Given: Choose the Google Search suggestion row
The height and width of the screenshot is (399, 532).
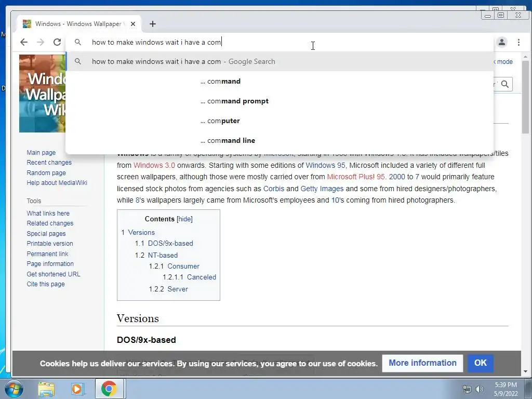Looking at the screenshot, I should [280, 61].
